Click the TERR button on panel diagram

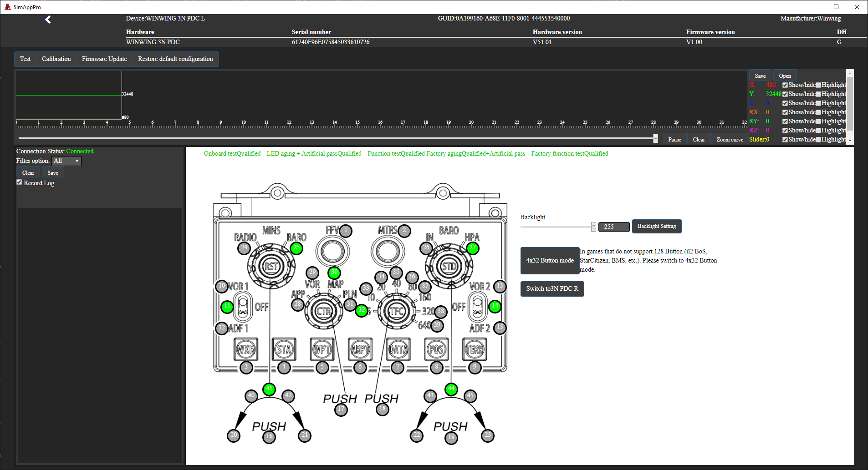475,349
